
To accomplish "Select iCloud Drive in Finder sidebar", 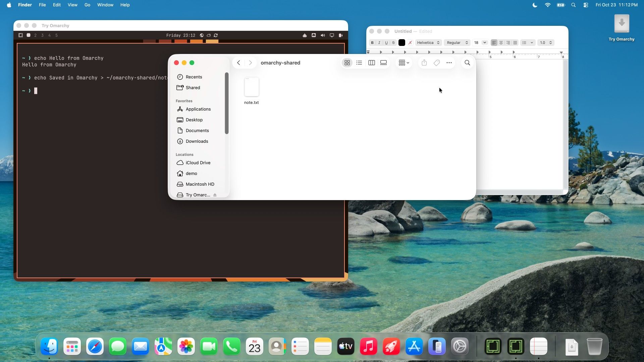I will [198, 163].
